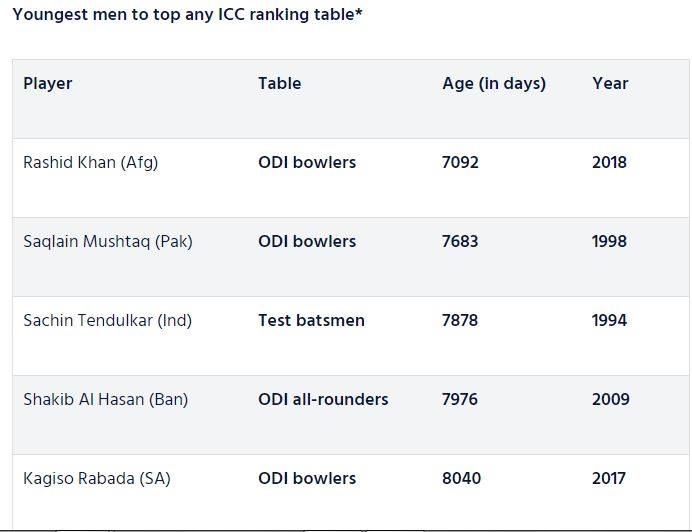Select the Sachin Tendulkar (Ind) cell
Viewport: 692px width, 532px height.
click(107, 320)
